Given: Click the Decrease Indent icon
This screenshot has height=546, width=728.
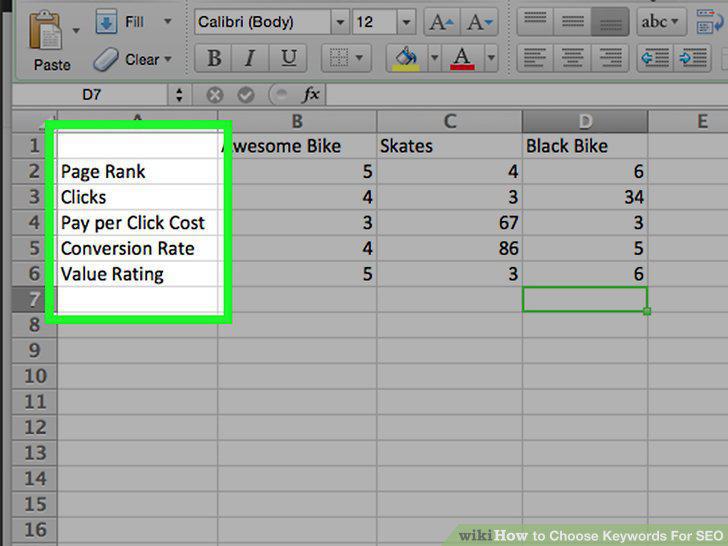Looking at the screenshot, I should pos(655,58).
